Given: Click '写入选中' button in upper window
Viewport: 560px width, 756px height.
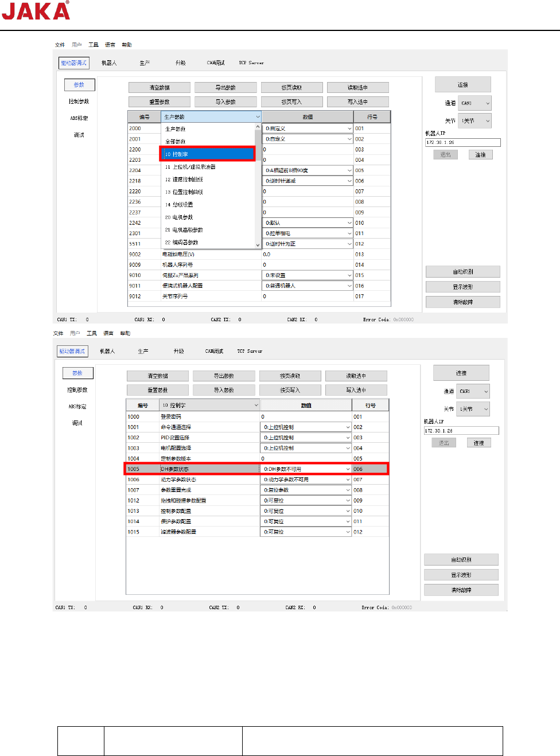Looking at the screenshot, I should coord(357,102).
